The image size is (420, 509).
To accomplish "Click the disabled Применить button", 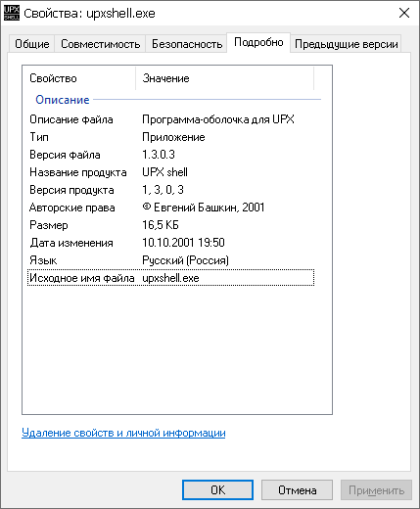I will coord(376,489).
